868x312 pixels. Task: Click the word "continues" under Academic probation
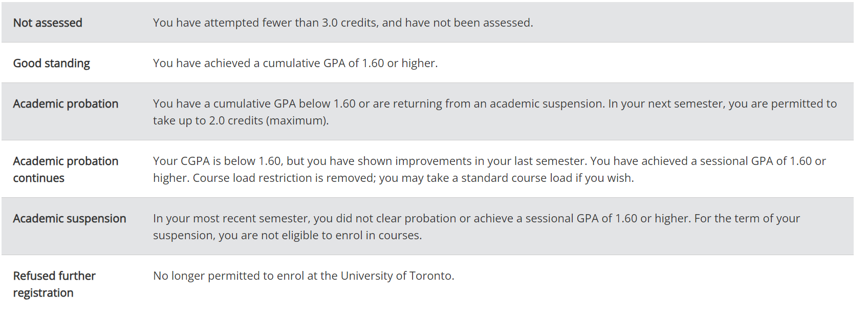click(39, 178)
